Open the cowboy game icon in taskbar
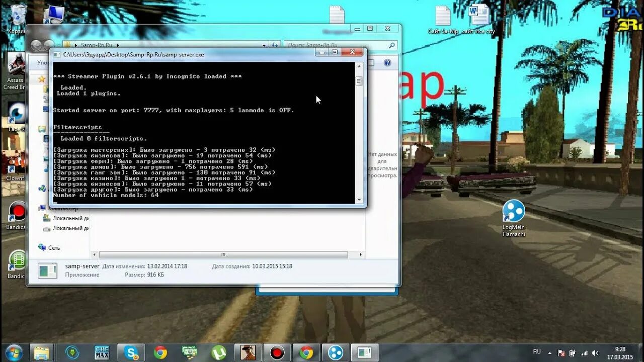 point(248,352)
